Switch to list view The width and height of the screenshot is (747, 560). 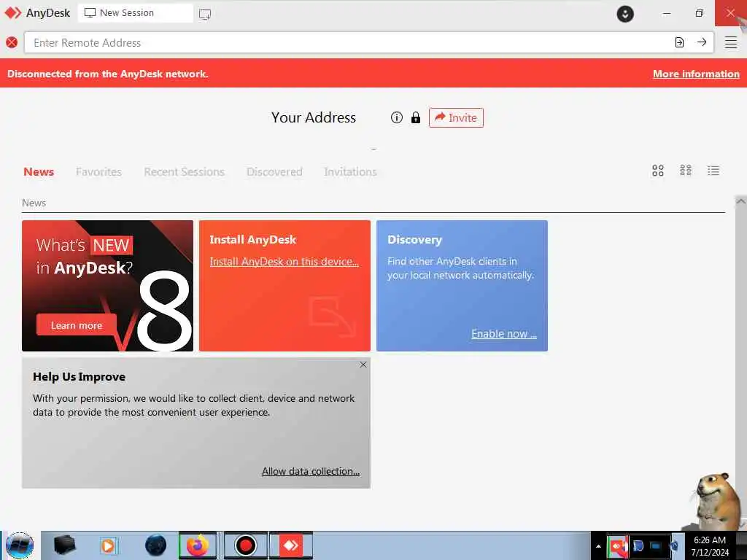point(713,171)
